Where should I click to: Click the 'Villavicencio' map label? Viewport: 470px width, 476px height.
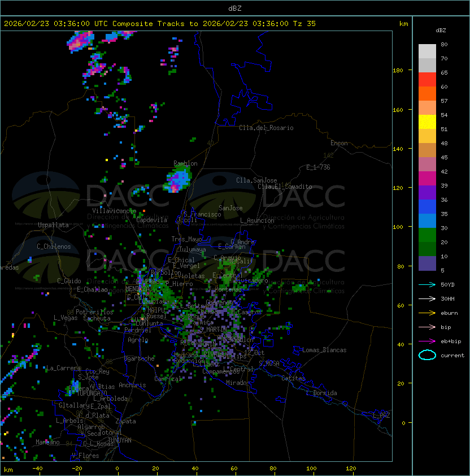(x=114, y=211)
